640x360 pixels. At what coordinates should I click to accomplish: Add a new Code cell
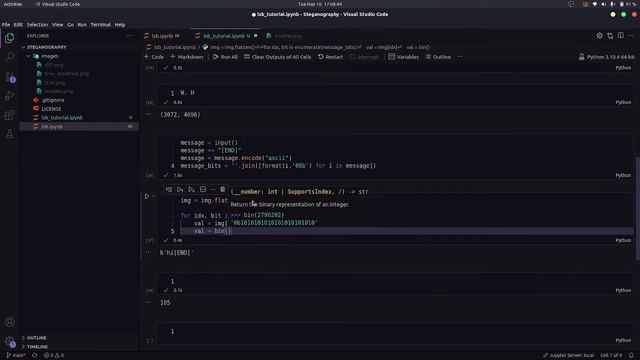tap(154, 57)
